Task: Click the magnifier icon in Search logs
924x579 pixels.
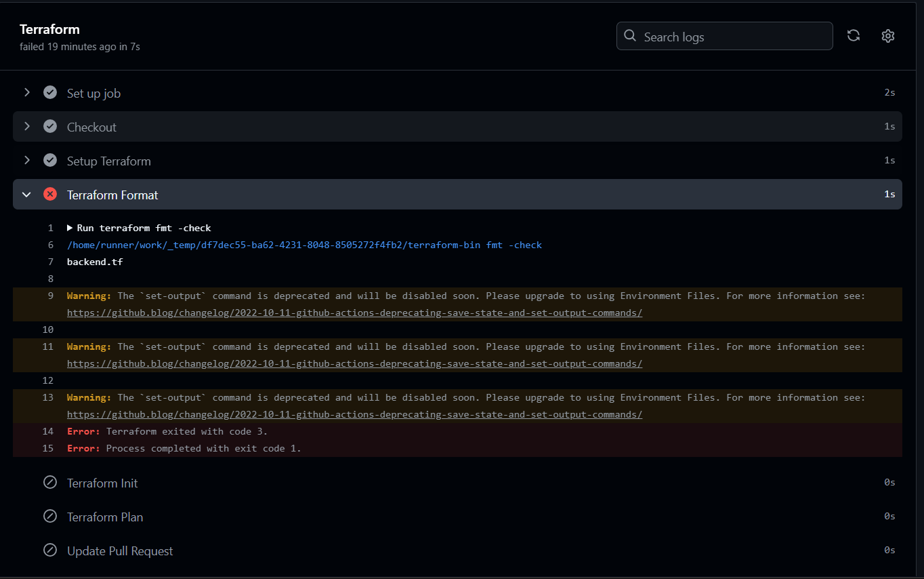Action: pos(630,36)
